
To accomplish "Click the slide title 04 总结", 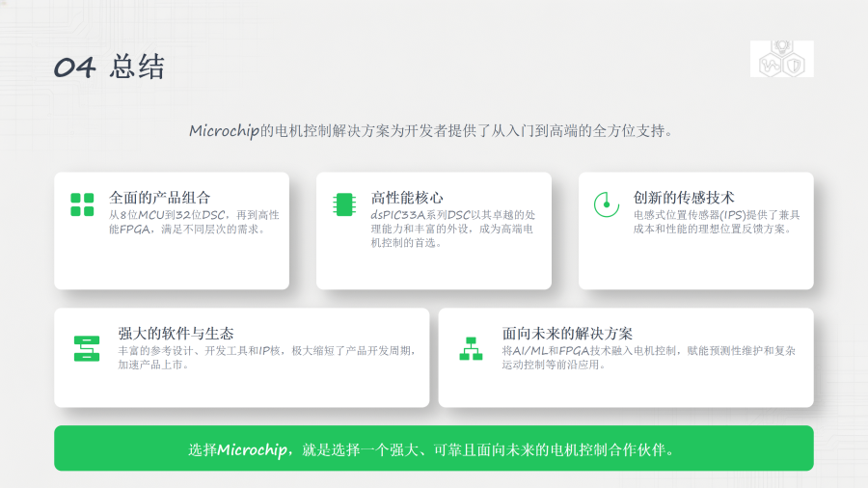I will pos(109,67).
